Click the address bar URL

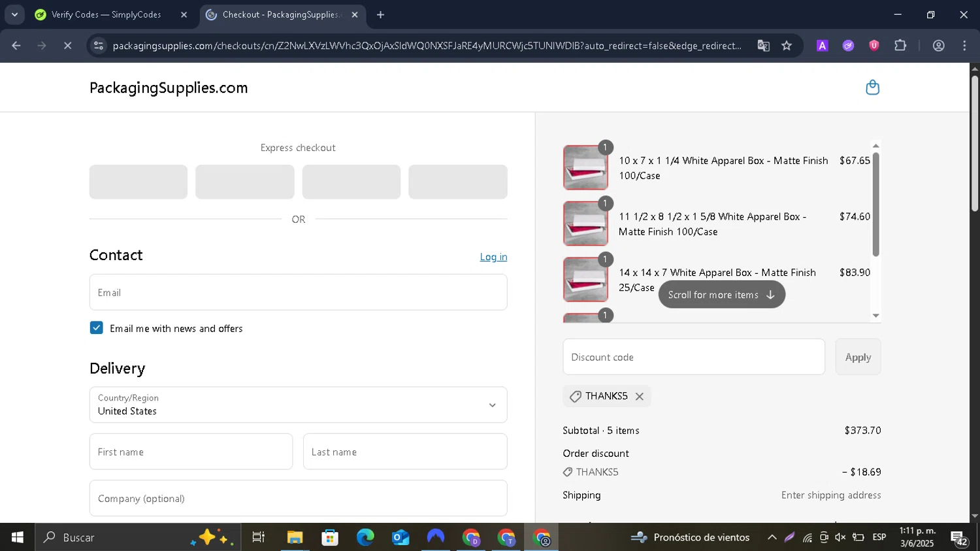(x=427, y=46)
